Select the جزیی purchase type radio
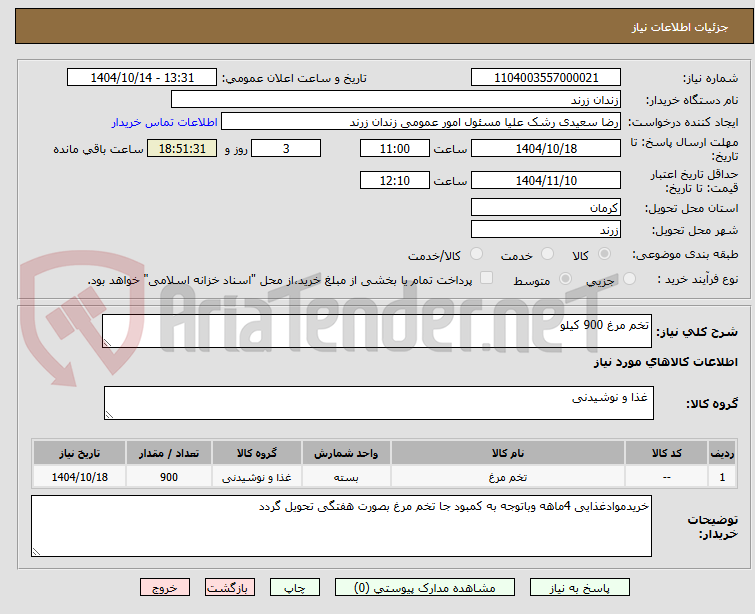The width and height of the screenshot is (755, 614). [629, 278]
